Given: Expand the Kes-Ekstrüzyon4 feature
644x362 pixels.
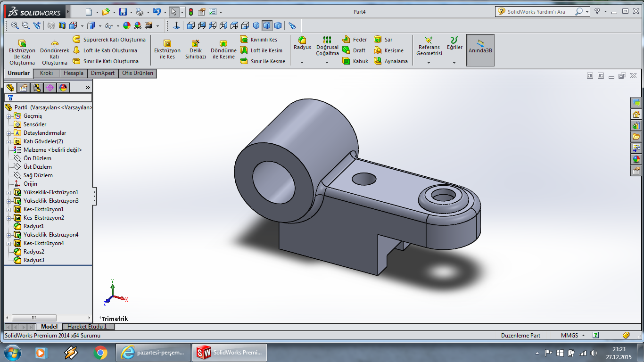Looking at the screenshot, I should coord(8,243).
